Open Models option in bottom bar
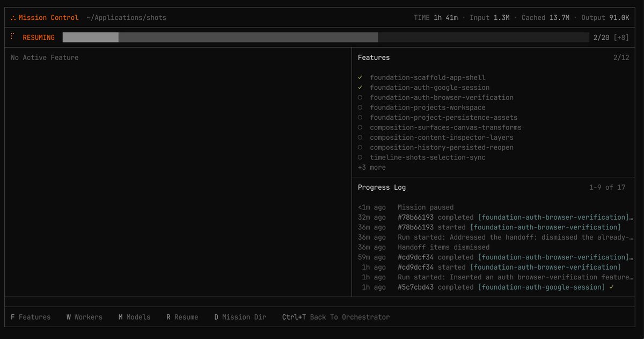Screen dimensions: 644x339 coord(135,317)
